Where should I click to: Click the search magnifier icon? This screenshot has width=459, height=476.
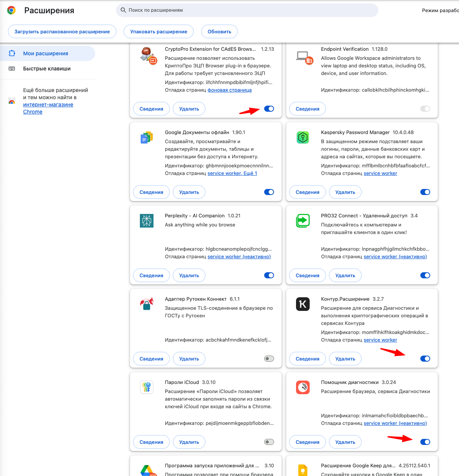(x=123, y=10)
